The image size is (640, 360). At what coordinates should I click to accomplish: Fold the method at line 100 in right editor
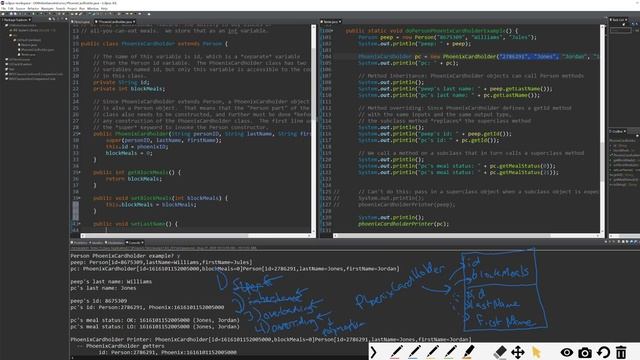pos(332,31)
